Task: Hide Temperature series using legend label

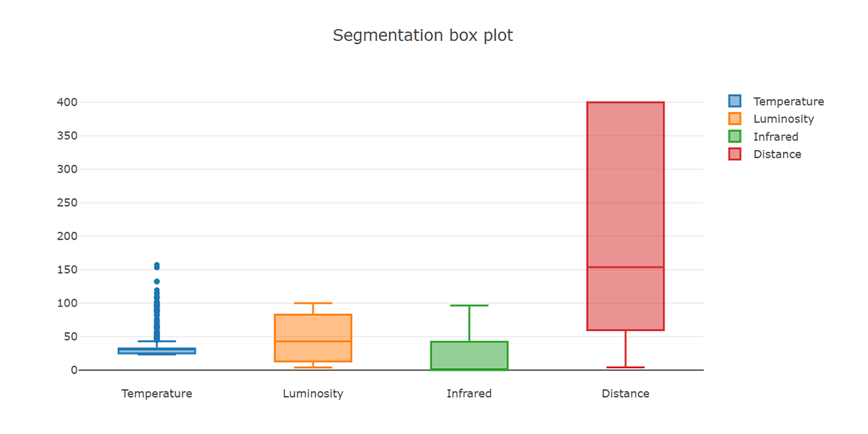Action: [x=788, y=101]
